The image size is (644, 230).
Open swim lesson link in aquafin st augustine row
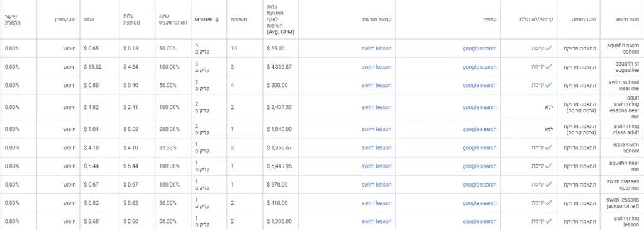pos(377,67)
